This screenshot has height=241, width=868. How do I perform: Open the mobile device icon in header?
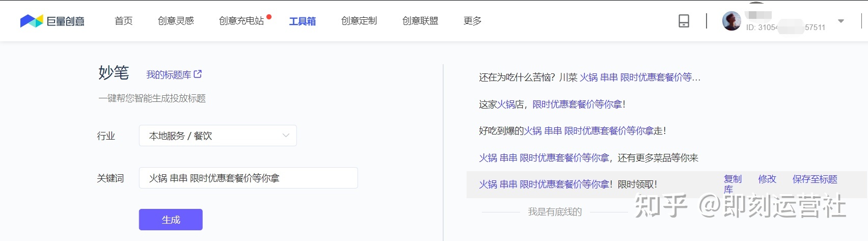(x=684, y=21)
